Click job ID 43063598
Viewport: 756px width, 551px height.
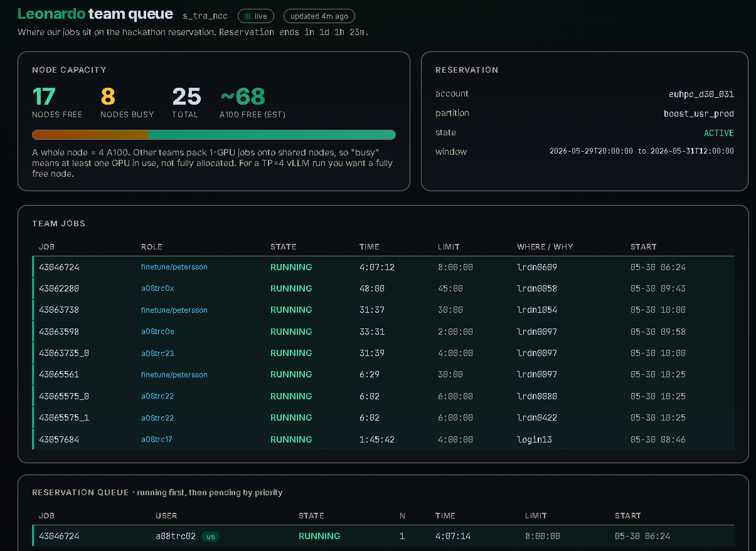pos(59,332)
